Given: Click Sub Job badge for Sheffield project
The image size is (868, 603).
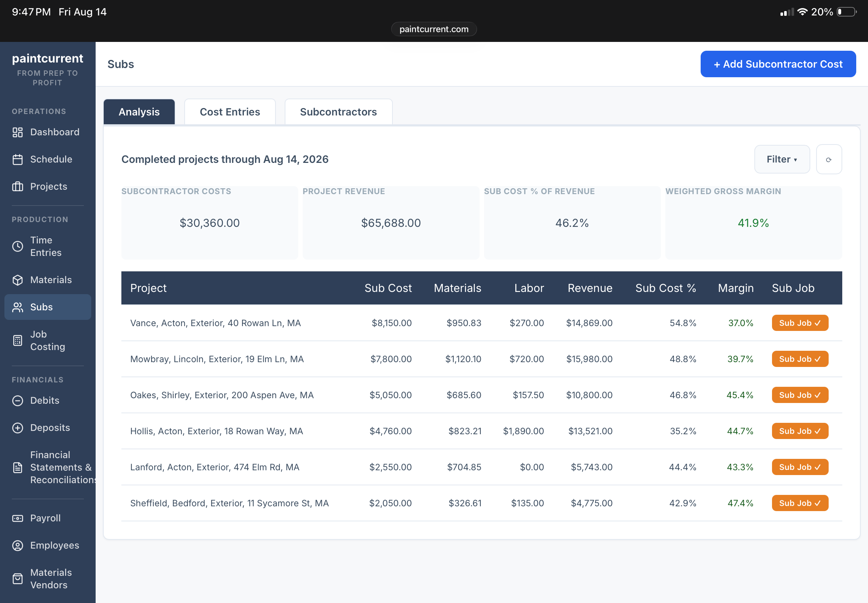Looking at the screenshot, I should click(x=800, y=503).
